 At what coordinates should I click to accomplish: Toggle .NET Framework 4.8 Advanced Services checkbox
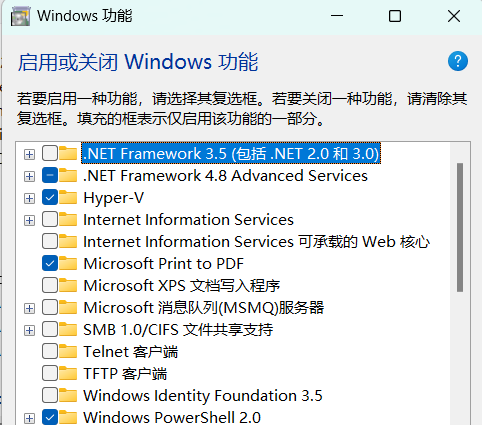click(x=50, y=176)
